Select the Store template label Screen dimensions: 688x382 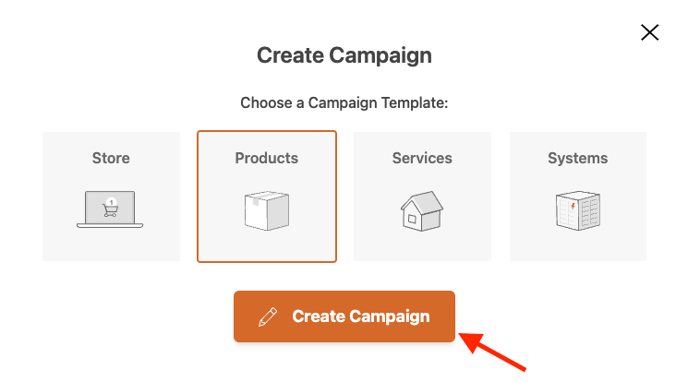point(111,158)
